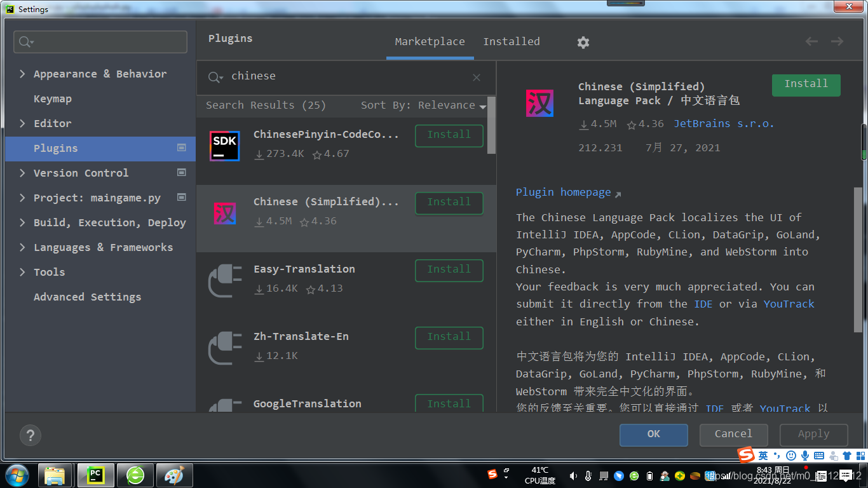Click the 41℃ CPU temperature indicator
The image size is (868, 488).
540,475
